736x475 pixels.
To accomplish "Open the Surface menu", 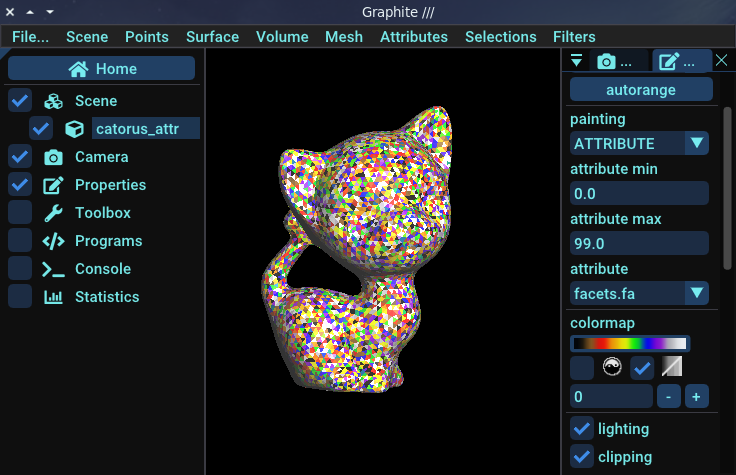I will [x=212, y=37].
